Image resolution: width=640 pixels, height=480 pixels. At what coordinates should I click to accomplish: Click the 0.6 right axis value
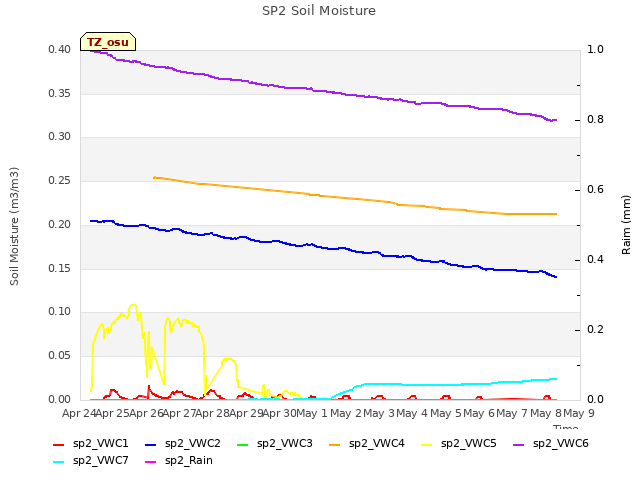pyautogui.click(x=595, y=189)
